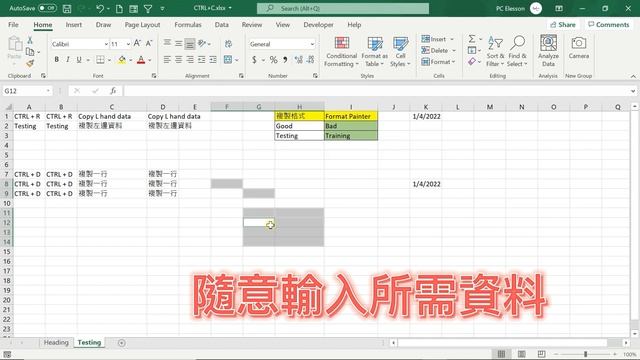Open the Comments button

609,24
